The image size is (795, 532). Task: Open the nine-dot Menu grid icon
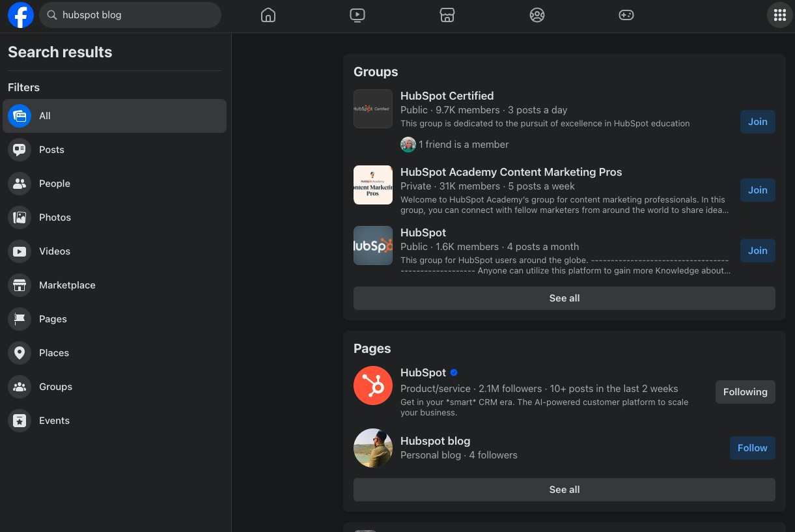(x=780, y=15)
